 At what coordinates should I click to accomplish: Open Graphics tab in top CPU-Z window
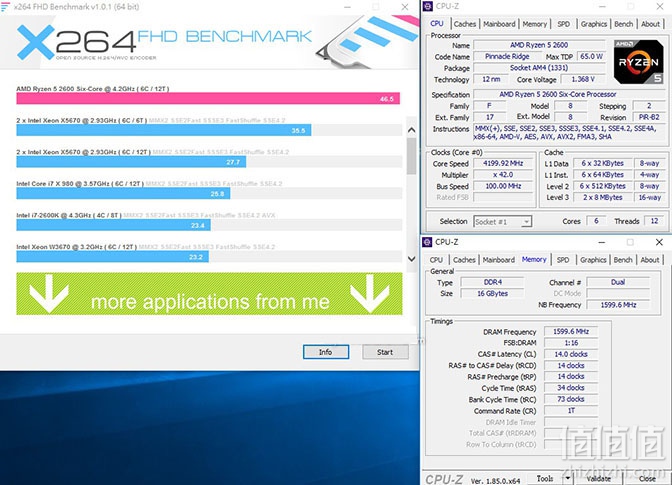(x=594, y=24)
